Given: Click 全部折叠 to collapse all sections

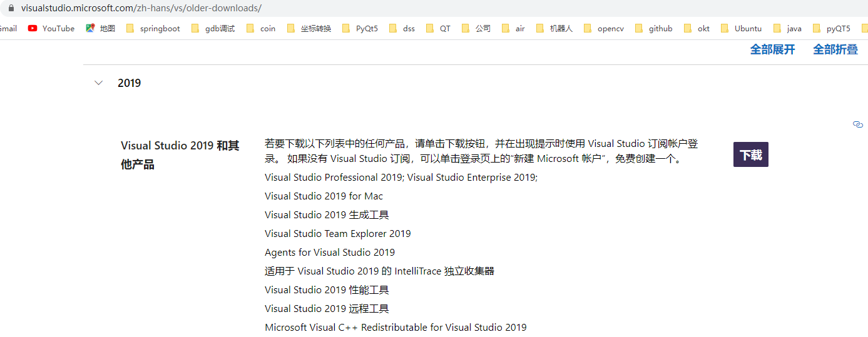Looking at the screenshot, I should pyautogui.click(x=835, y=49).
